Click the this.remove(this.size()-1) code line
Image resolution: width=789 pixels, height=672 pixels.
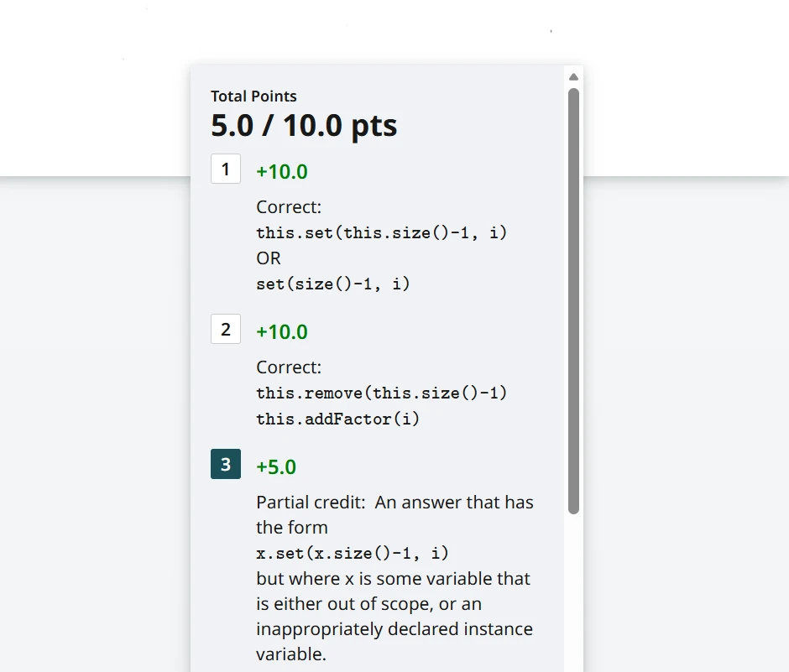(x=381, y=393)
